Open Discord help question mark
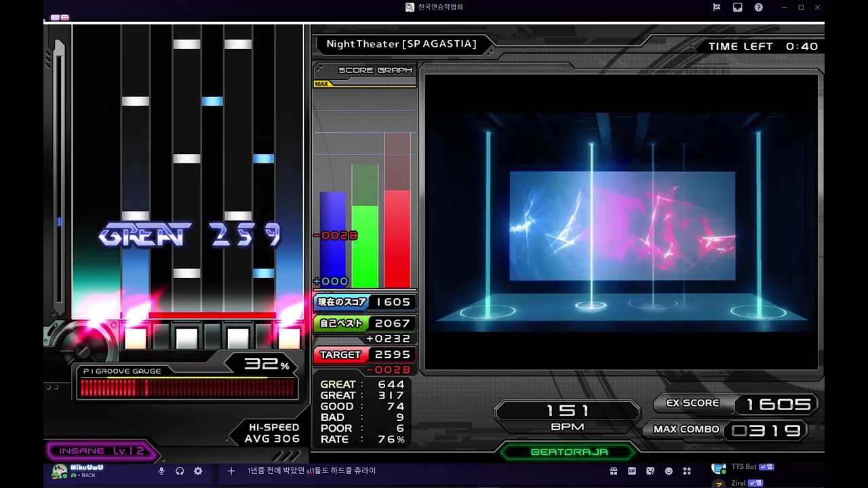Image resolution: width=868 pixels, height=488 pixels. pos(759,7)
